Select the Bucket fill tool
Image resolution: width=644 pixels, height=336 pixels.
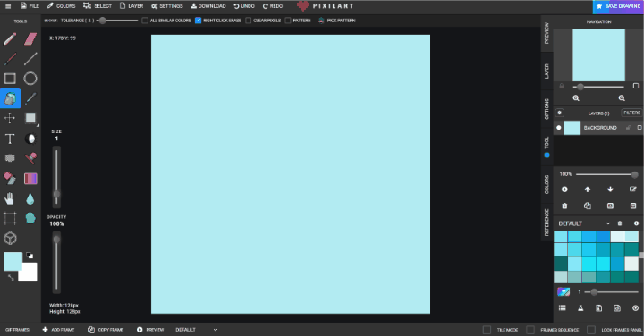(10, 98)
